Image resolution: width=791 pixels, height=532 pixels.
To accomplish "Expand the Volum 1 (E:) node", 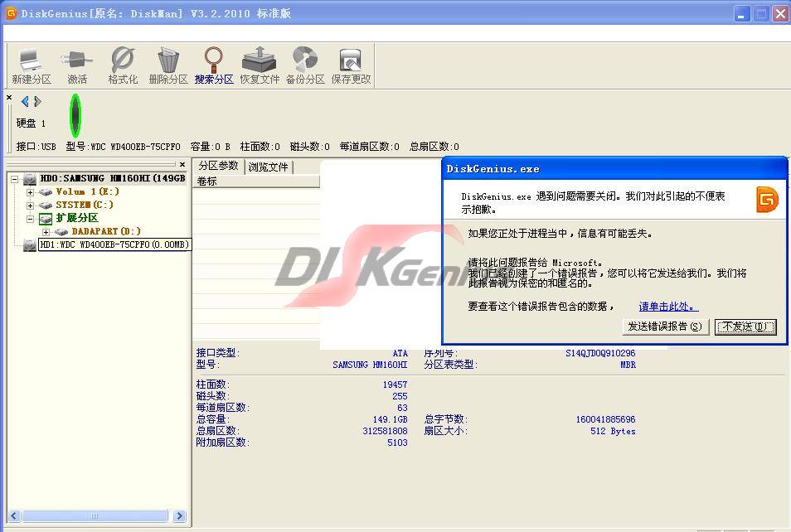I will pyautogui.click(x=31, y=192).
